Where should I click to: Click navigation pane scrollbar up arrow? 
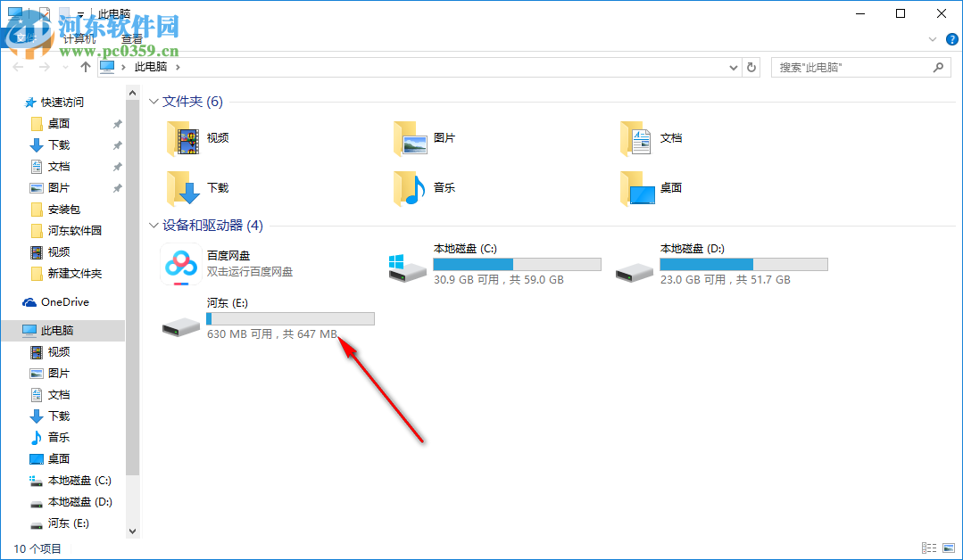tap(133, 94)
